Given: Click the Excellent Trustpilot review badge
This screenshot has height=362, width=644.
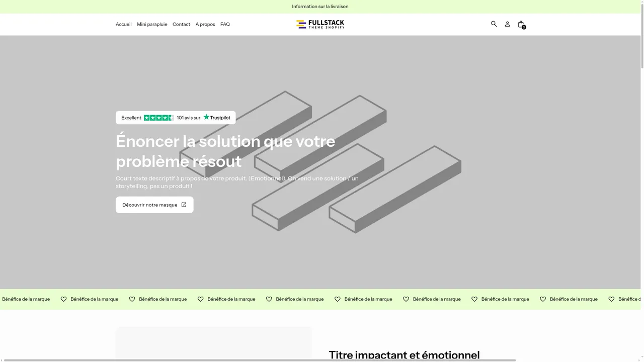Looking at the screenshot, I should point(176,118).
